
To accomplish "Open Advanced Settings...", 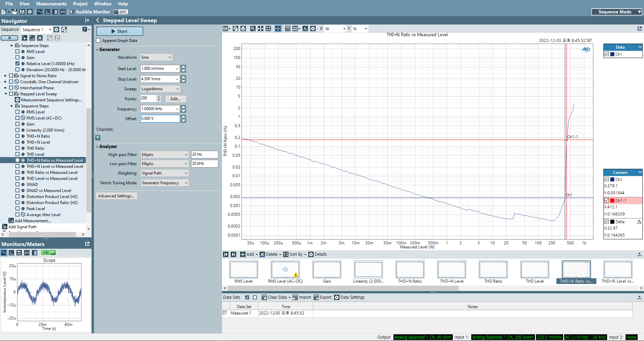I will click(x=116, y=196).
